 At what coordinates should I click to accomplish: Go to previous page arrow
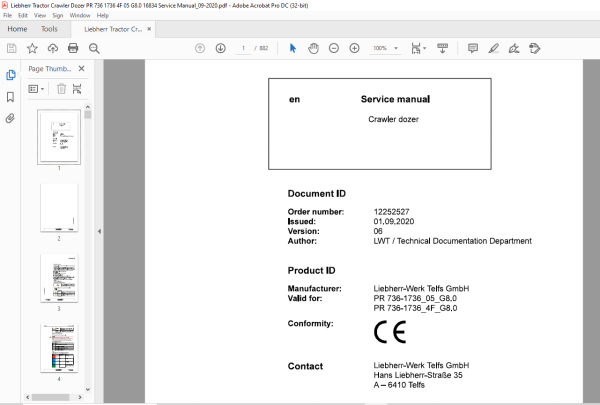pyautogui.click(x=200, y=48)
